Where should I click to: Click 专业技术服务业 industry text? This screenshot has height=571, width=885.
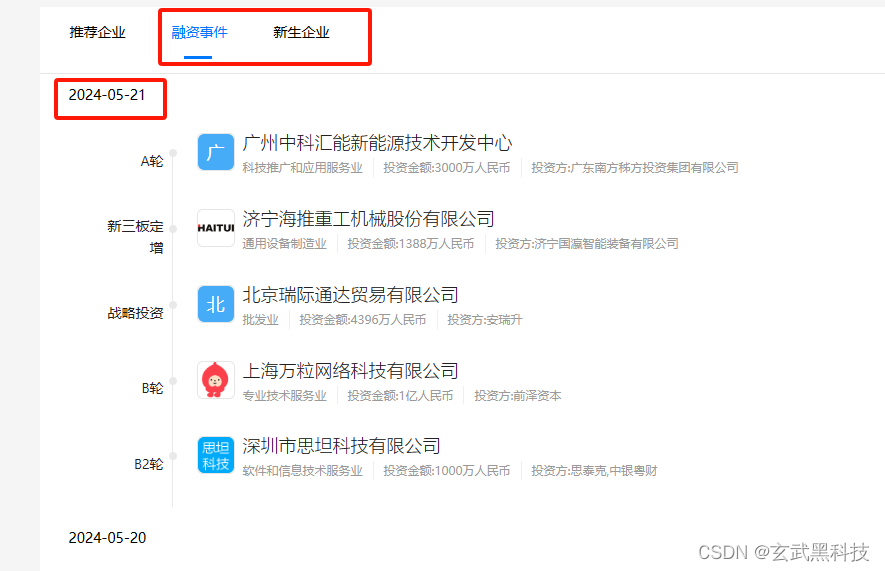tap(284, 396)
